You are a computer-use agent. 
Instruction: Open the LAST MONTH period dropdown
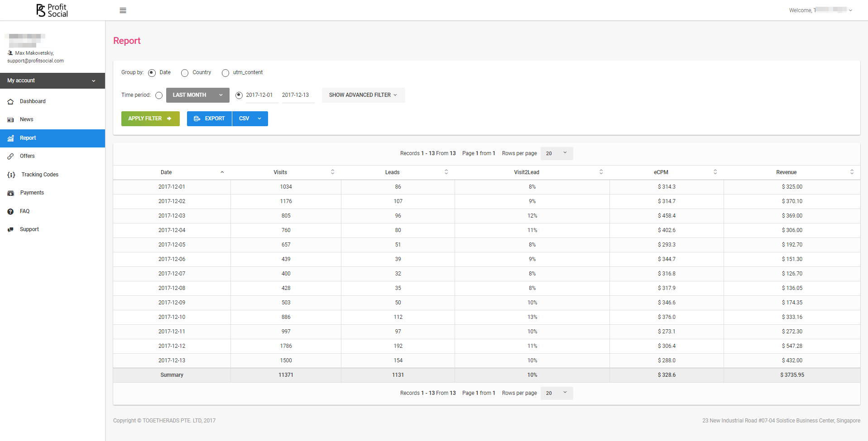click(x=197, y=95)
